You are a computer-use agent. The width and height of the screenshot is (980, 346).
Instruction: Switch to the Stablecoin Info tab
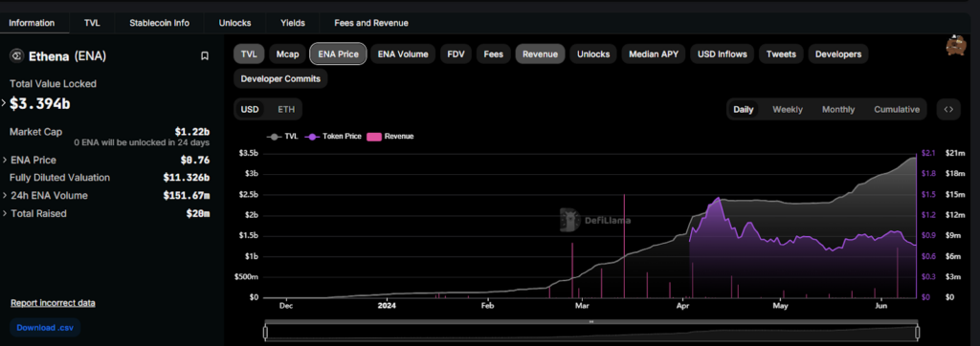pyautogui.click(x=160, y=23)
